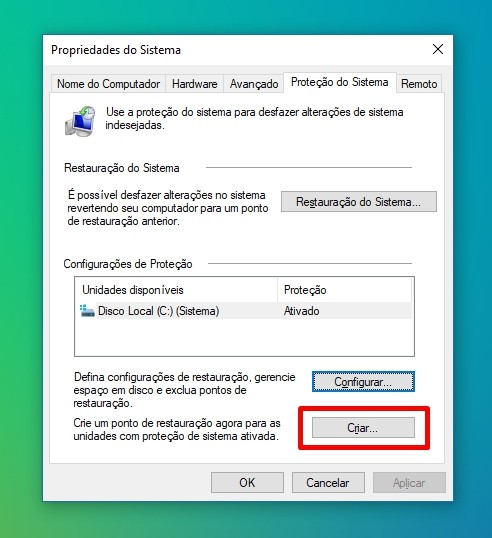The width and height of the screenshot is (492, 538).
Task: Close the Propriedades do Sistema dialog
Action: coord(438,49)
